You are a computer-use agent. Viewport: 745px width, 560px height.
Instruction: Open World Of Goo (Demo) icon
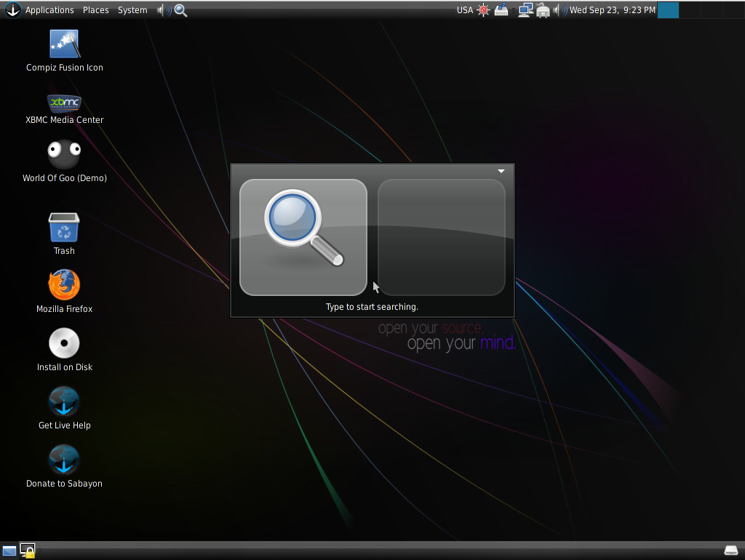[x=64, y=154]
